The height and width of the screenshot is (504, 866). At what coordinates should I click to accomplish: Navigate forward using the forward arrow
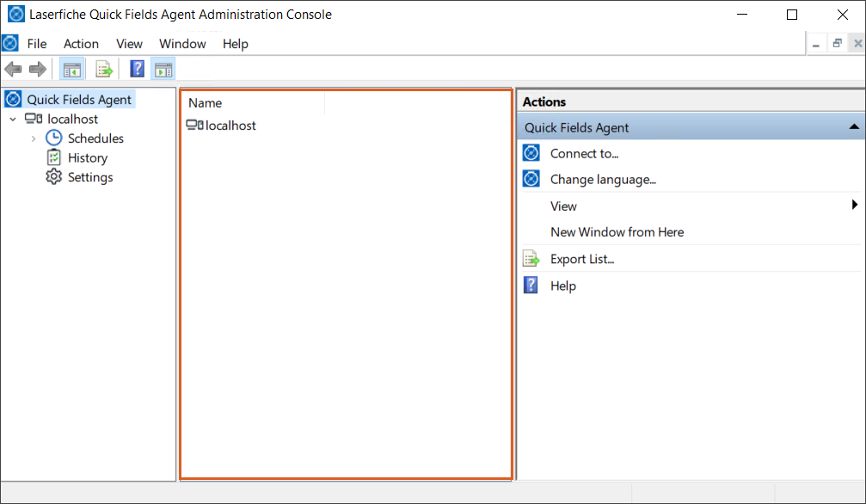tap(38, 69)
